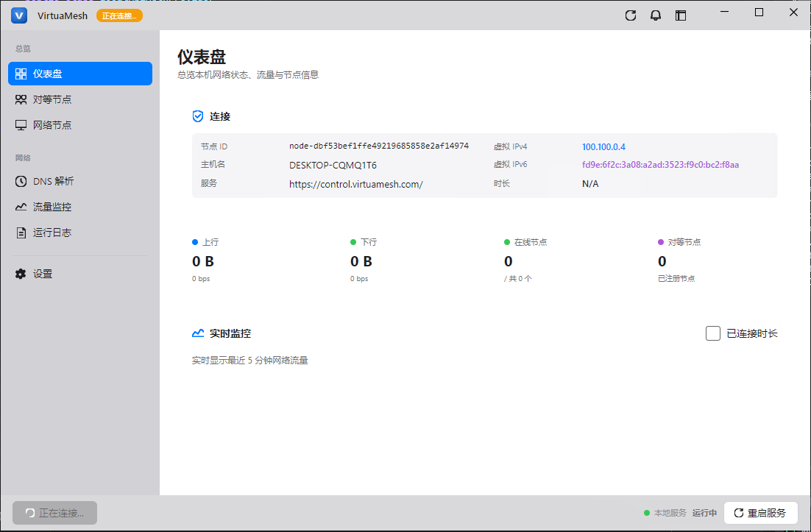811x532 pixels.
Task: Open the notifications bell icon
Action: pyautogui.click(x=655, y=15)
